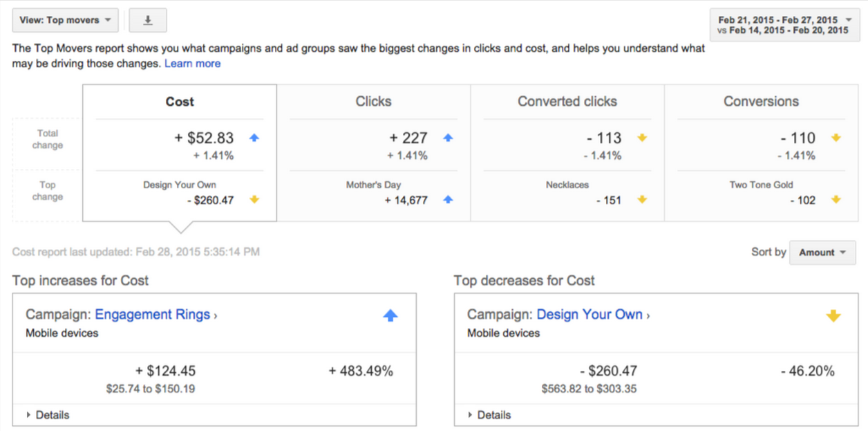Image resolution: width=868 pixels, height=431 pixels.
Task: Click the download report icon button
Action: tap(148, 20)
